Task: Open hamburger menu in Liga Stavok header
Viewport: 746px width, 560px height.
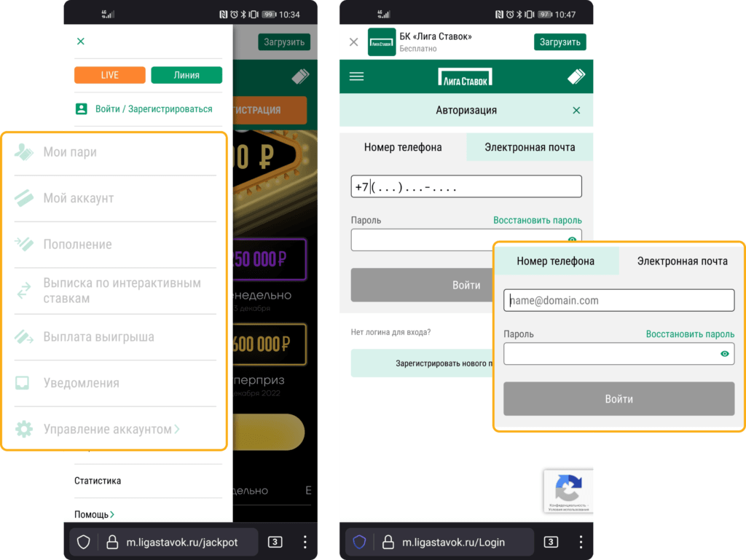Action: pos(356,76)
